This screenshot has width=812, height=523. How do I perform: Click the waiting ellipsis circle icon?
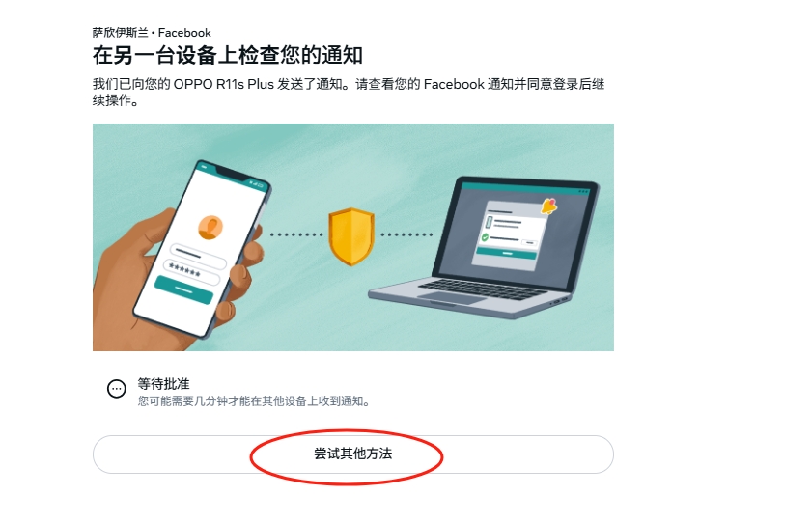(117, 389)
